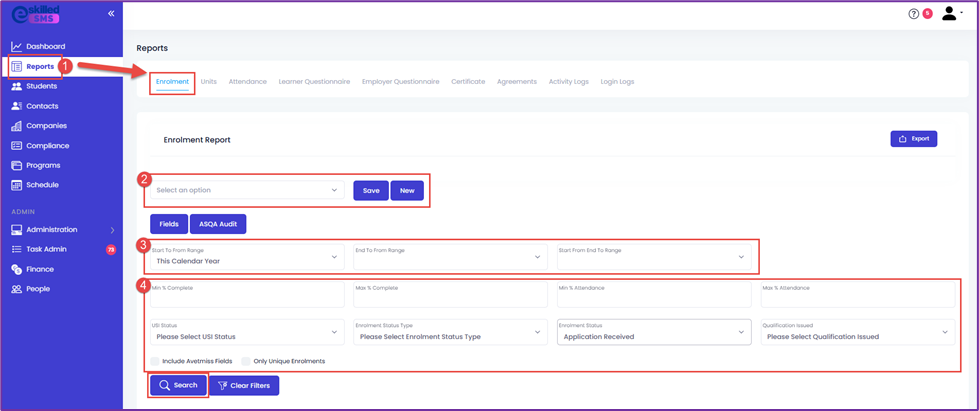Open the Start To From Range dropdown

(247, 257)
